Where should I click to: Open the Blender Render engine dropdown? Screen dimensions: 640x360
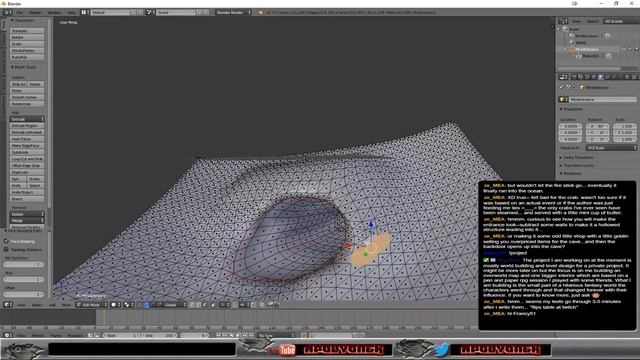click(x=233, y=12)
